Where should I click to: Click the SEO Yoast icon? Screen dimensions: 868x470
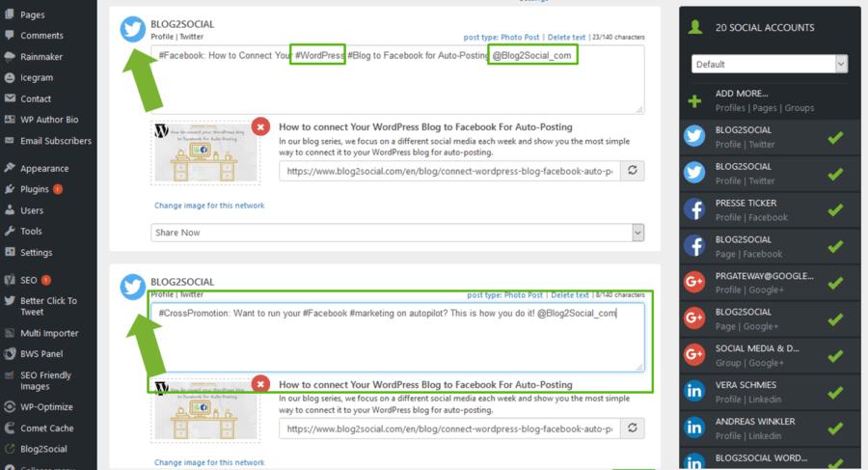(x=10, y=280)
